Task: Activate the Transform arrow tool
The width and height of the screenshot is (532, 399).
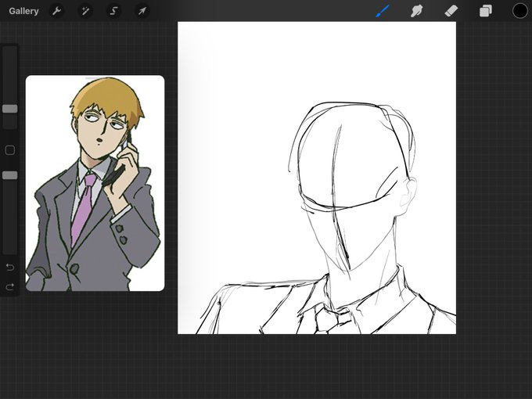Action: pos(142,11)
